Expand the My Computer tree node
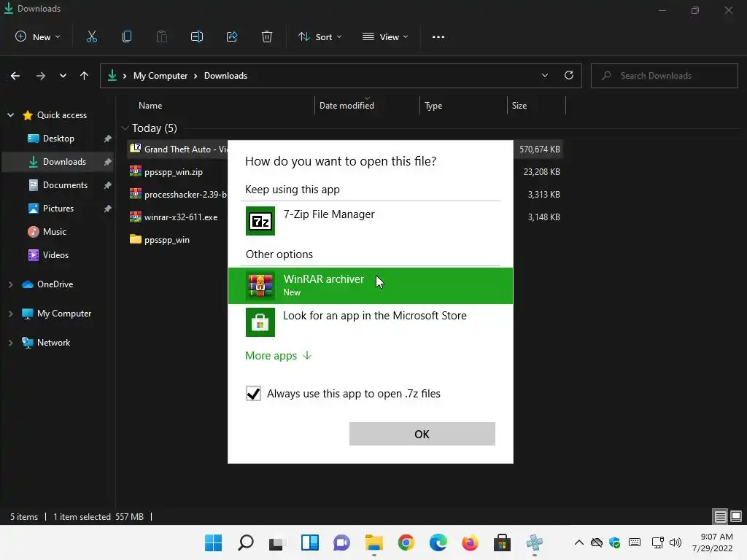 [10, 314]
